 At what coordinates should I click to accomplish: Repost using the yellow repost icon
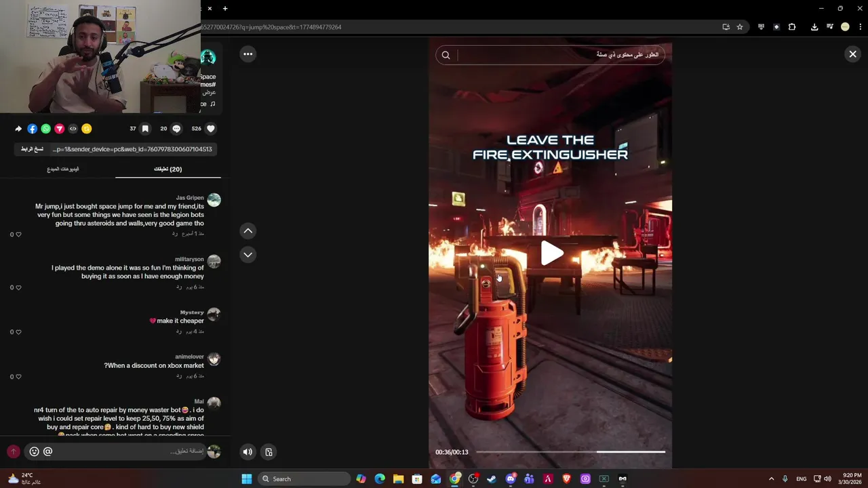[x=87, y=129]
